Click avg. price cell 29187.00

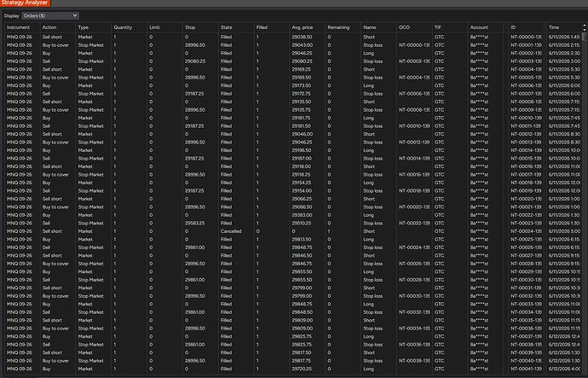(x=303, y=159)
